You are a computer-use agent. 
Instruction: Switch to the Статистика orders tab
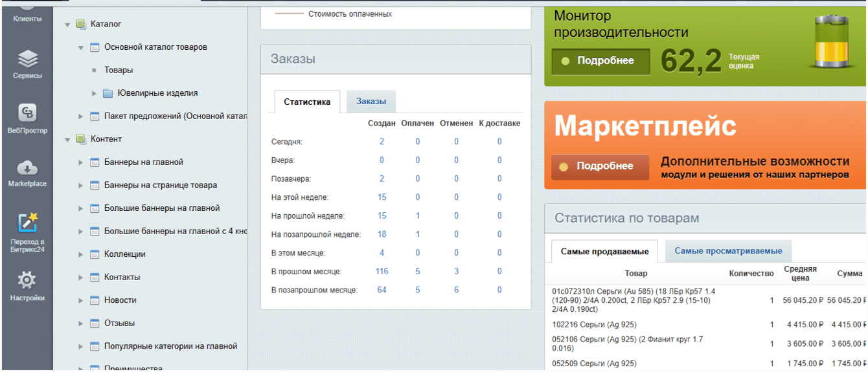(307, 102)
